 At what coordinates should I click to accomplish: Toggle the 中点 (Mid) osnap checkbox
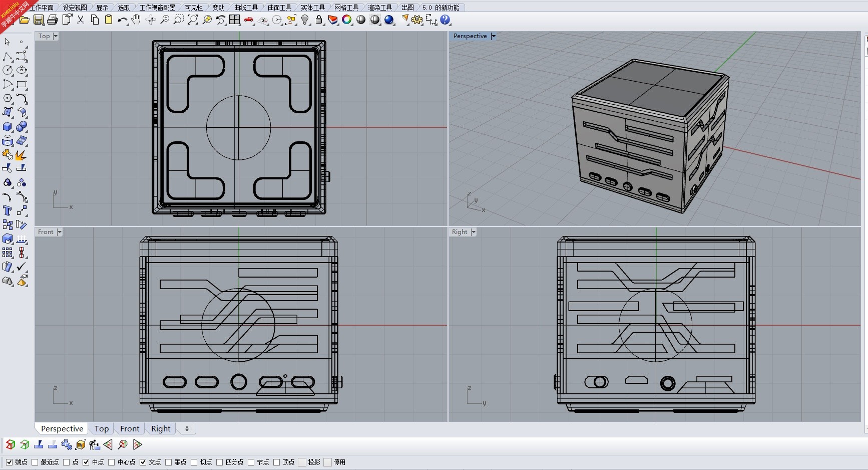pyautogui.click(x=86, y=462)
